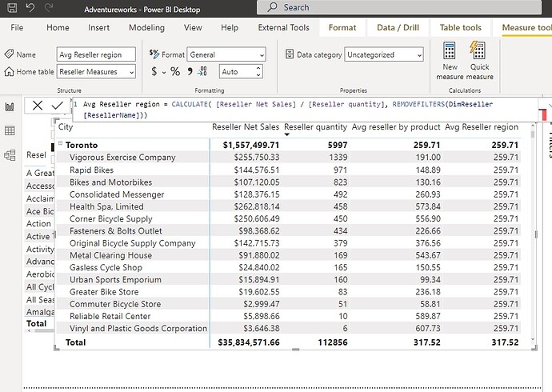552x392 pixels.
Task: Switch to the Table tools tab
Action: pyautogui.click(x=461, y=27)
